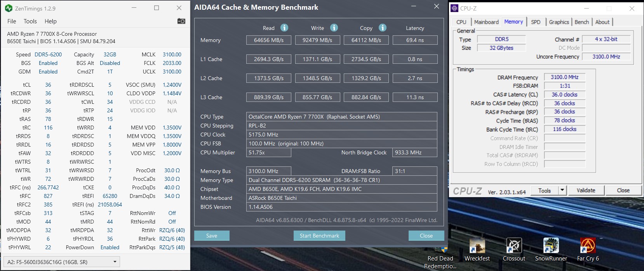Open the Far Cry 6 desktop shortcut
Image resolution: width=644 pixels, height=271 pixels.
(x=588, y=250)
